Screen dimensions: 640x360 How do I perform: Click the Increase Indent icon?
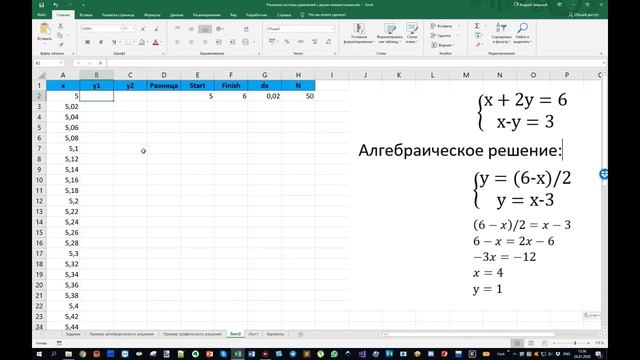(x=232, y=42)
